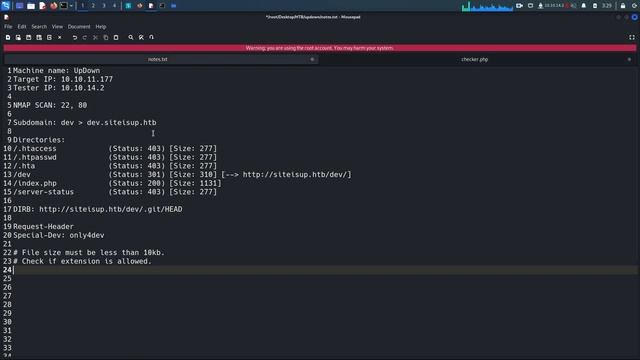Image resolution: width=640 pixels, height=360 pixels.
Task: Toggle fullscreen mode icon
Action: (632, 37)
